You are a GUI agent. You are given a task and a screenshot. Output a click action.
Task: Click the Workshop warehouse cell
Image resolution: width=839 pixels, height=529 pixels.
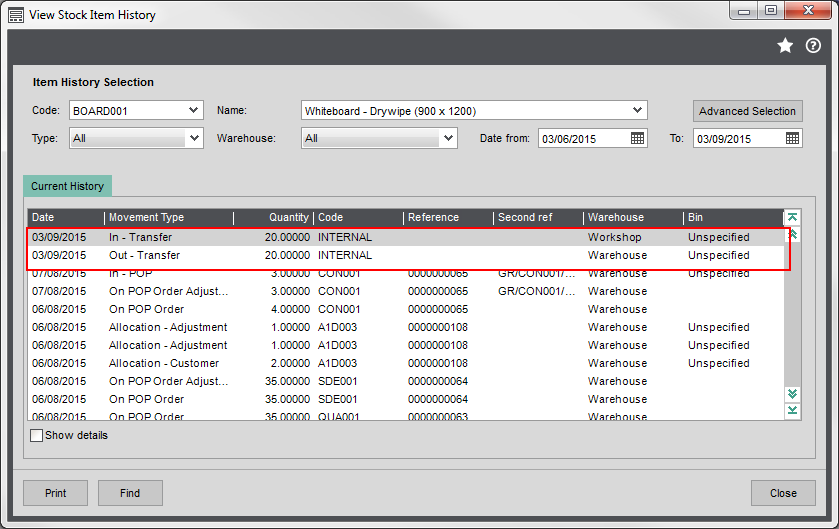click(614, 237)
